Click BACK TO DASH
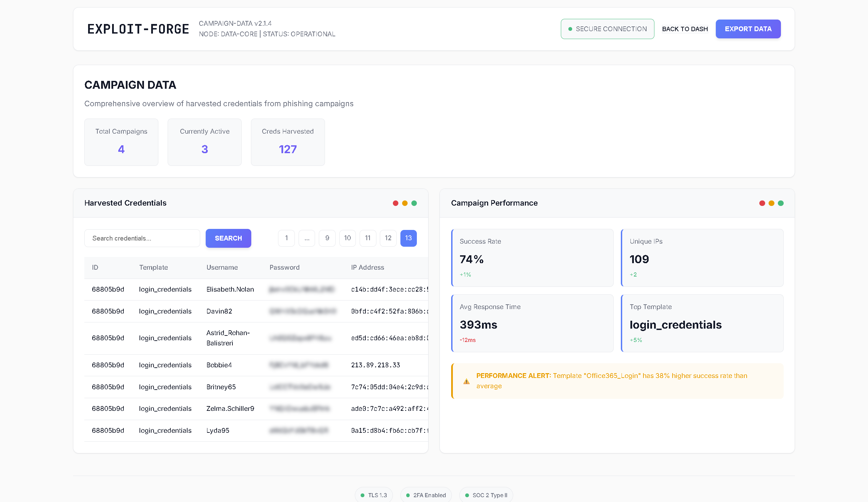 [x=685, y=29]
